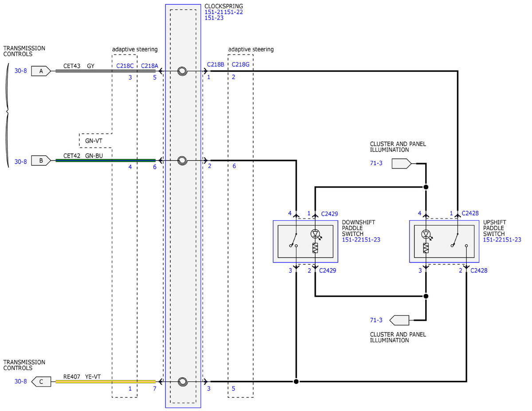Open the 30-8 link beside connector C
Viewport: 532px width, 411px height.
pyautogui.click(x=20, y=381)
